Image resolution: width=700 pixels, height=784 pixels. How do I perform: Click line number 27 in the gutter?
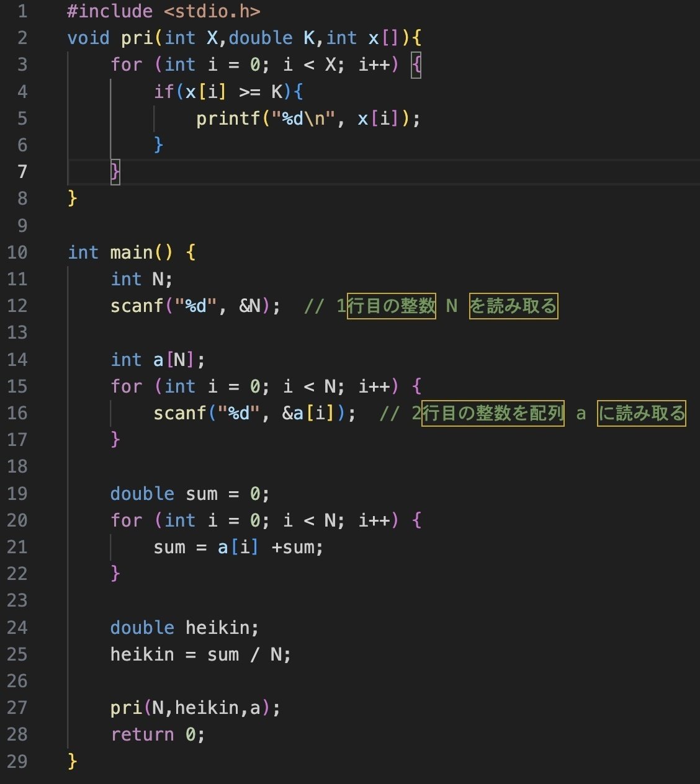click(x=17, y=708)
